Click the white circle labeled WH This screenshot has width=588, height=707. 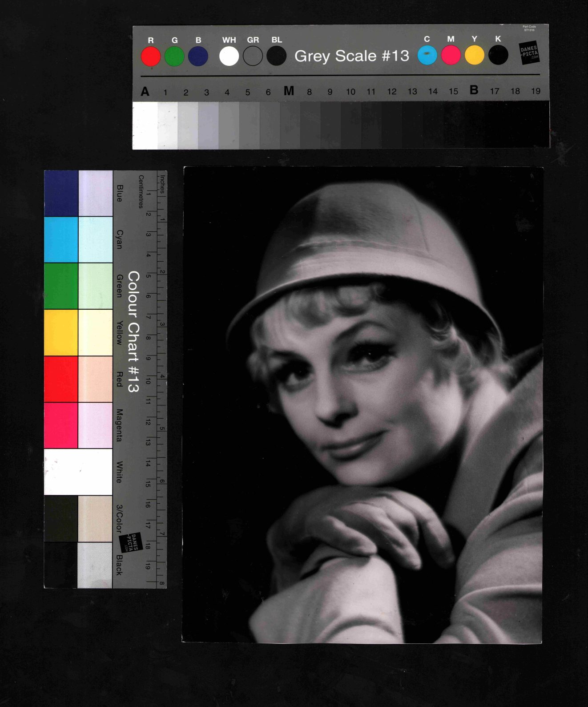[229, 57]
